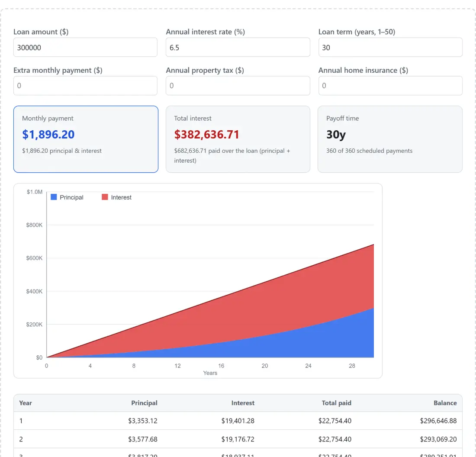Image resolution: width=476 pixels, height=457 pixels.
Task: Select the Loan term years field
Action: pyautogui.click(x=390, y=47)
